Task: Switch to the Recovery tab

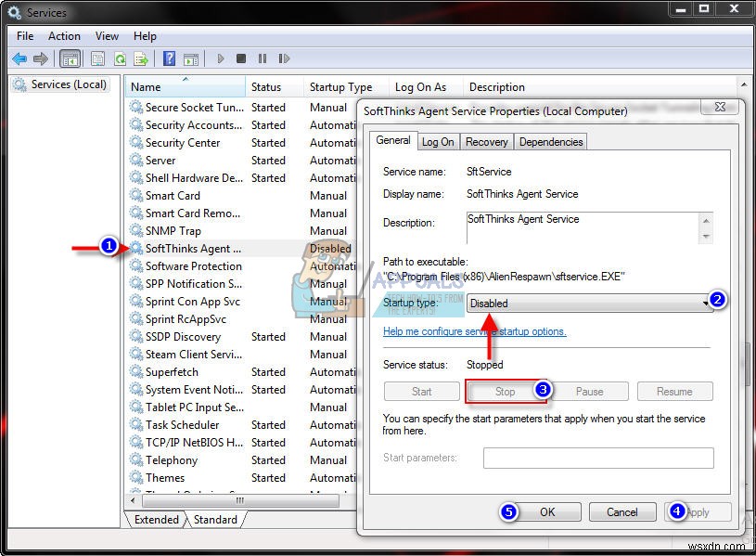Action: [x=486, y=142]
